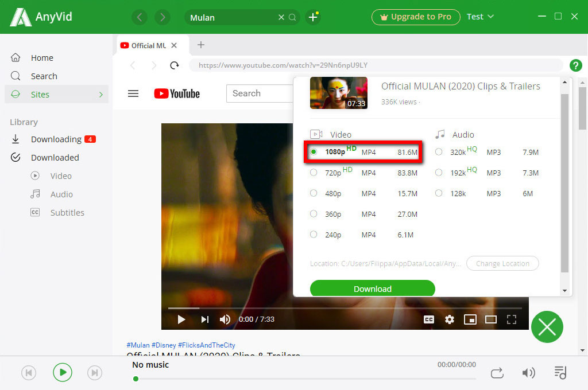Mute music player volume speaker
Viewport: 588px width, 390px height.
529,373
